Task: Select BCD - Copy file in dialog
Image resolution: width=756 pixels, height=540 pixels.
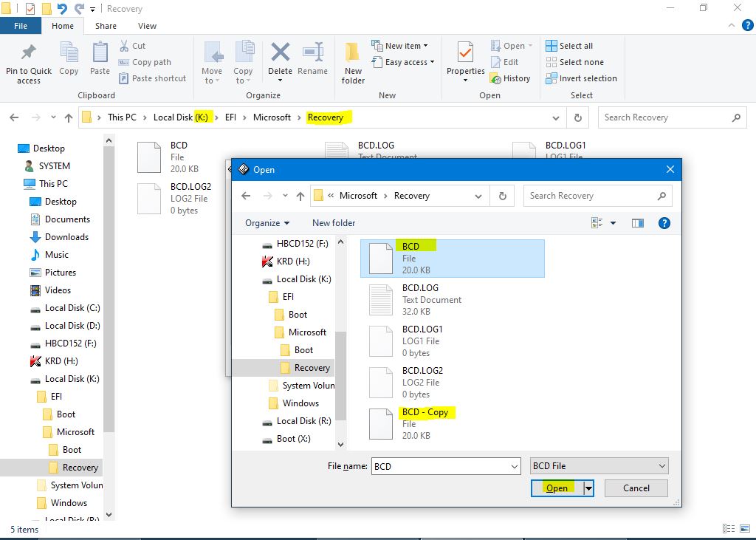Action: point(425,412)
